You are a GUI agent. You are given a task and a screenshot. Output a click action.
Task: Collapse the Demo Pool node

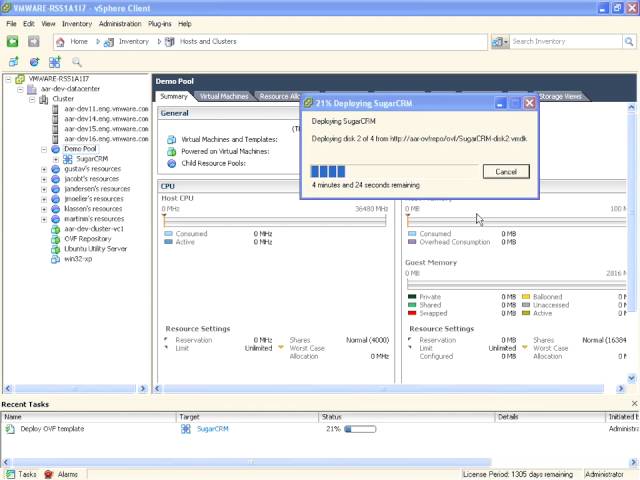coord(44,149)
